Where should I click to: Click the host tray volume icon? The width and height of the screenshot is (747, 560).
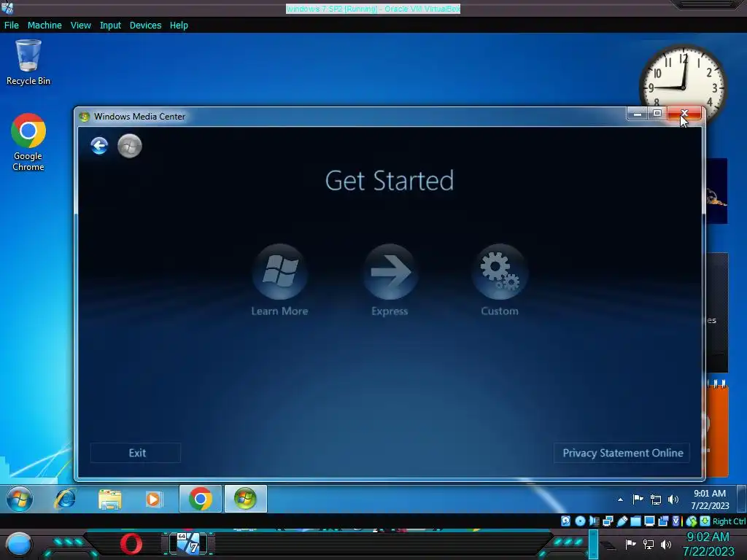[666, 544]
